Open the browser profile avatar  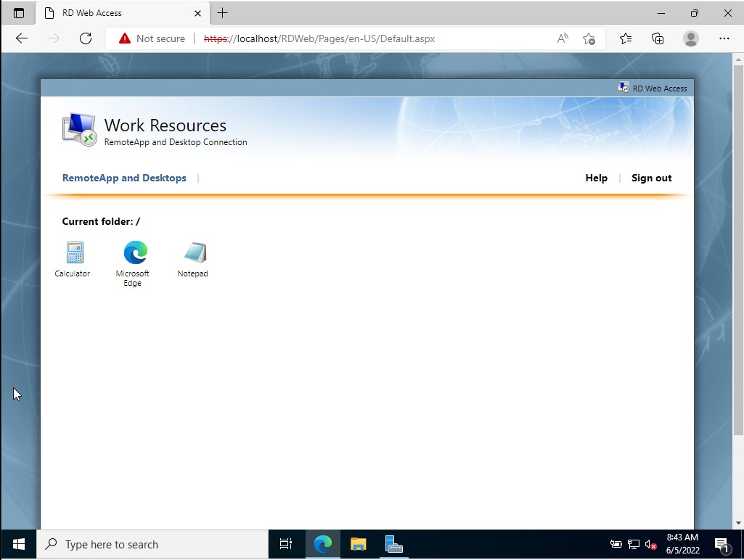(691, 38)
